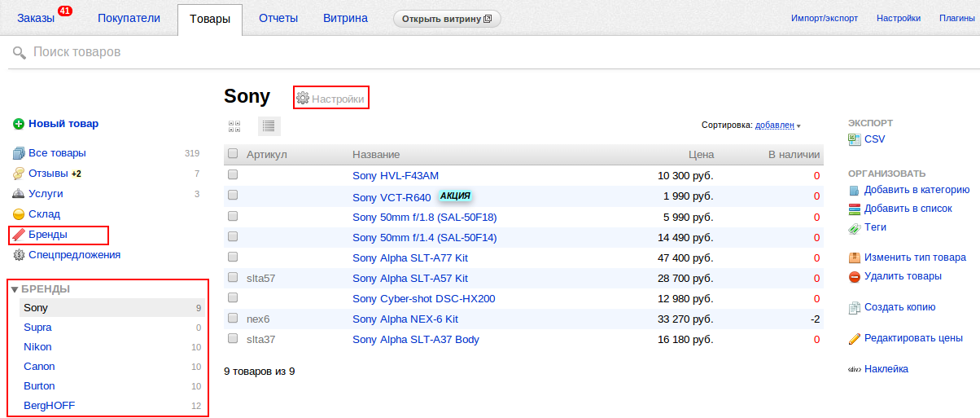Open the Сортировка добавлен dropdown

(x=777, y=125)
